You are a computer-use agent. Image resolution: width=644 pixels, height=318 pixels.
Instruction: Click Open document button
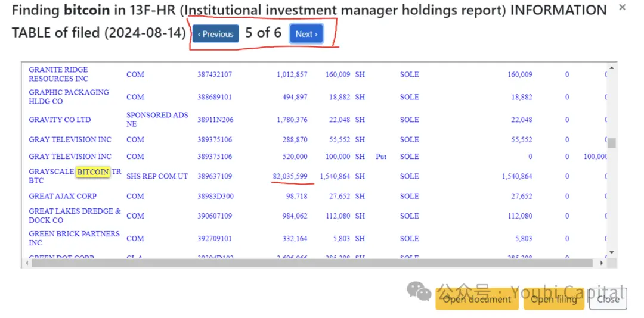tap(477, 299)
